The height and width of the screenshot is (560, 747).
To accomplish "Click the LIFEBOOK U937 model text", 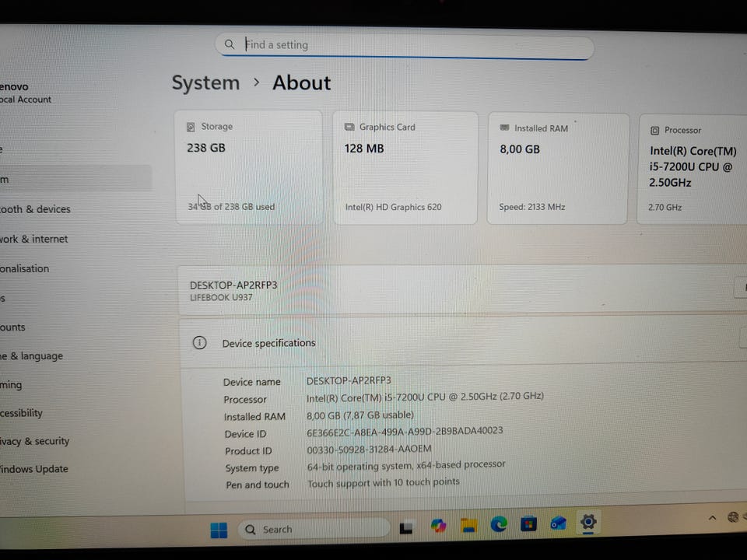I will pos(221,297).
